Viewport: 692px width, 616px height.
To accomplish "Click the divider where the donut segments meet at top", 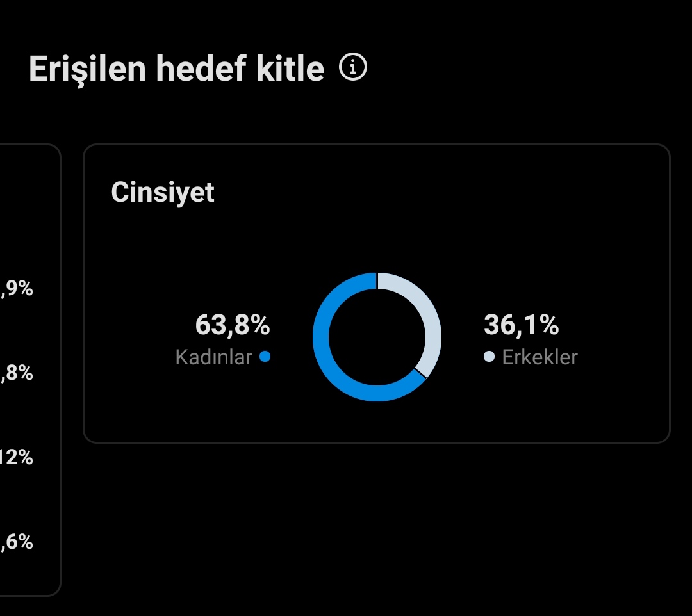I will coord(377,281).
